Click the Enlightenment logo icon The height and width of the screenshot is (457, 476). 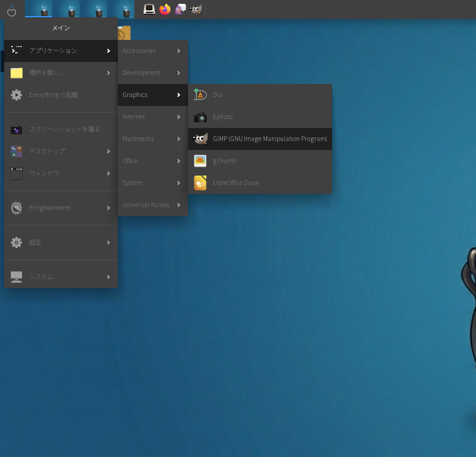tap(17, 208)
